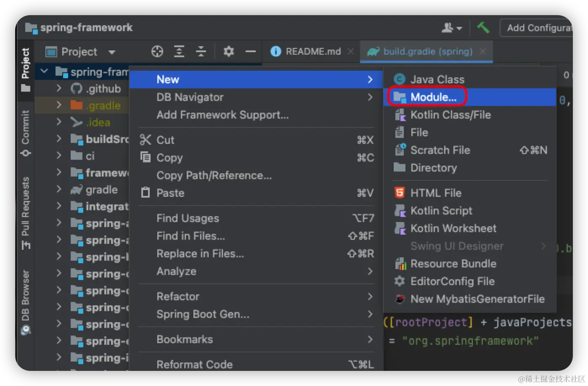
Task: Expand the ci folder
Action: (x=59, y=156)
